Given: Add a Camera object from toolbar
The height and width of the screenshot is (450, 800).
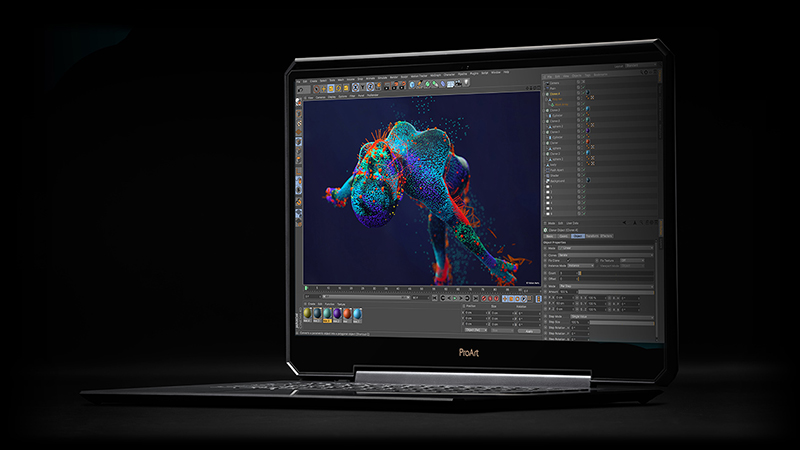Looking at the screenshot, I should point(459,83).
